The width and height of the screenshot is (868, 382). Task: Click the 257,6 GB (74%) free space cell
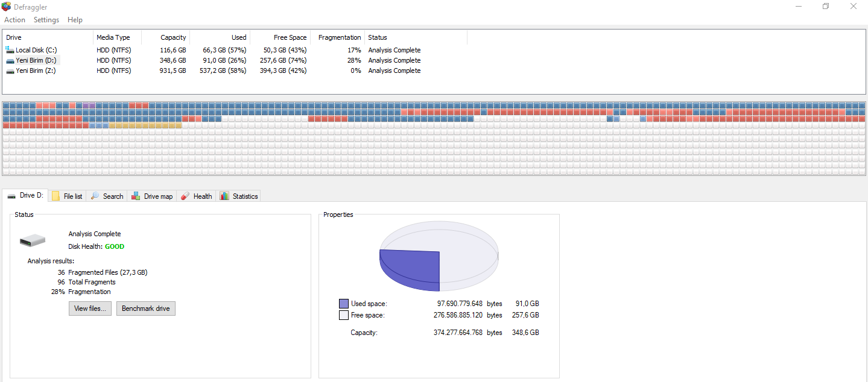tap(283, 60)
